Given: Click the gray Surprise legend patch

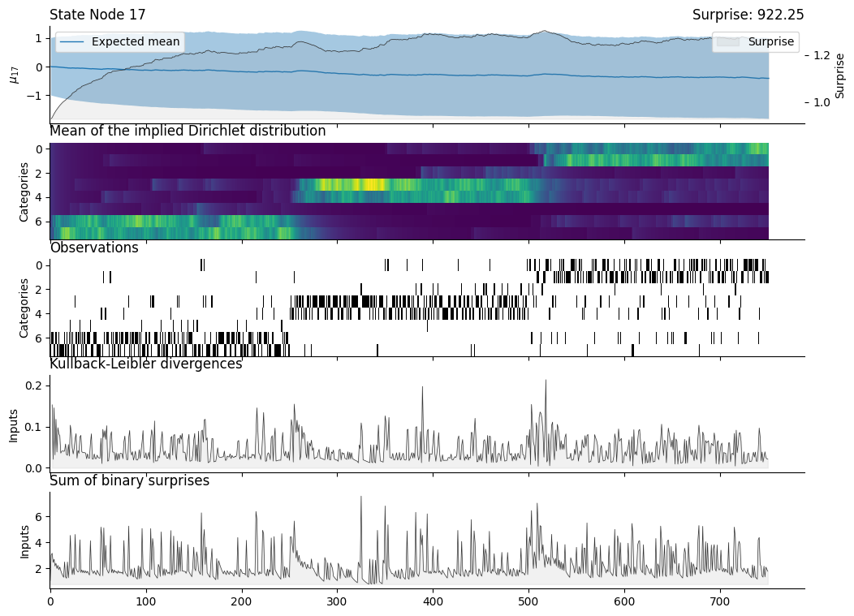Looking at the screenshot, I should [729, 42].
